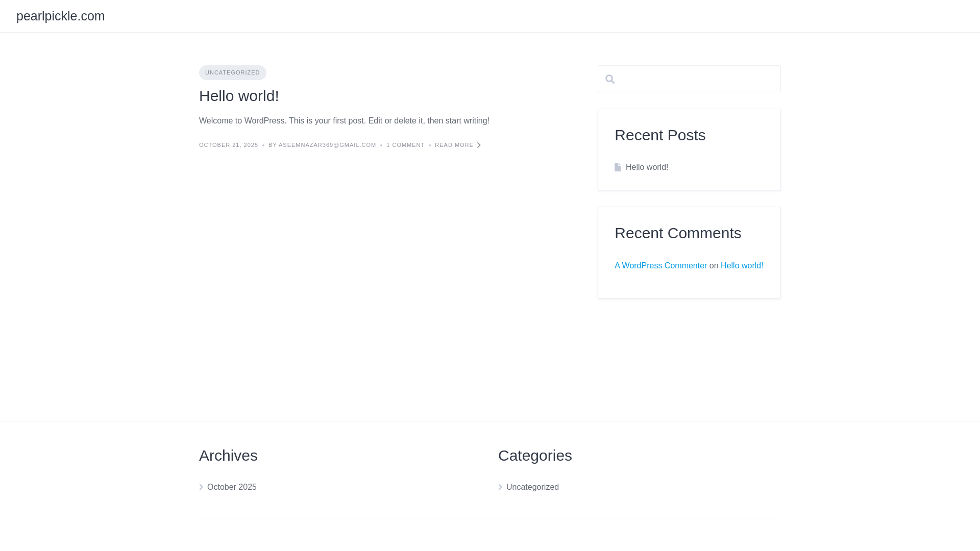View the 1 Comment link

pos(405,145)
